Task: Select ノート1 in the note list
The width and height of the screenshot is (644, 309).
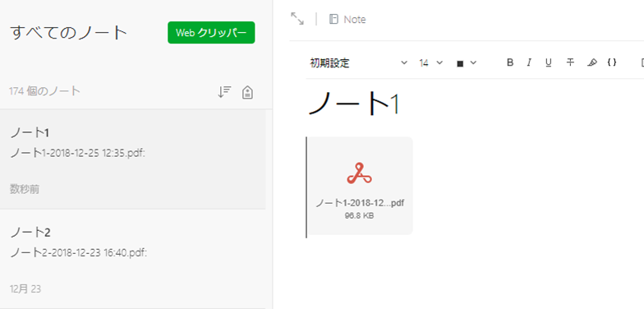Action: pos(133,159)
